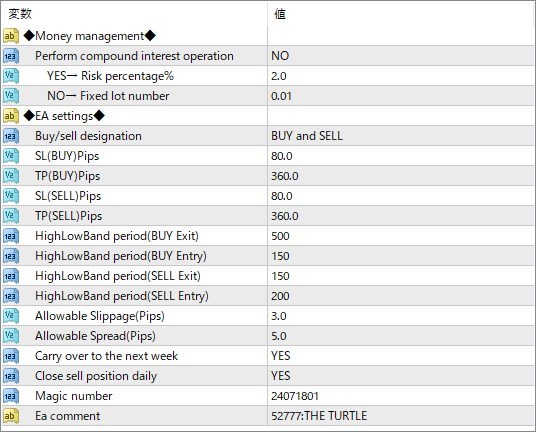536x432 pixels.
Task: Click the double-type icon beside SL(BUY)Pips
Action: 11,156
